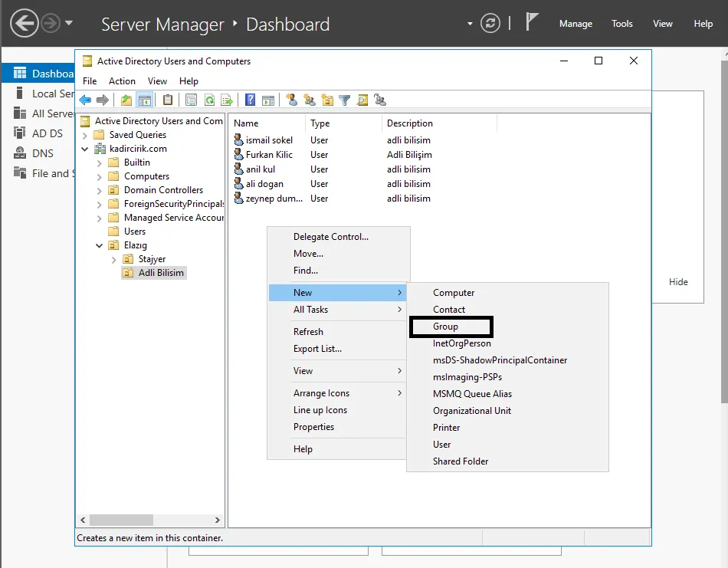Collapse the kadircirik.com domain node
The height and width of the screenshot is (568, 728).
(85, 149)
